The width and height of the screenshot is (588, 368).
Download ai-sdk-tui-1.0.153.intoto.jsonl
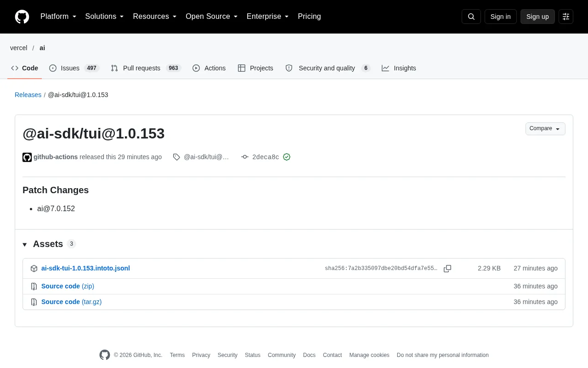[85, 268]
